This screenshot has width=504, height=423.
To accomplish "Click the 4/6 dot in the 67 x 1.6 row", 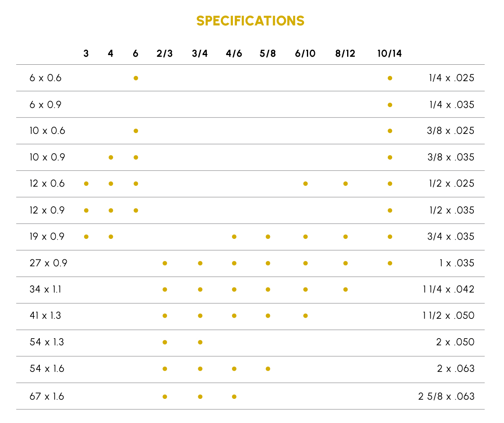I will [x=234, y=397].
